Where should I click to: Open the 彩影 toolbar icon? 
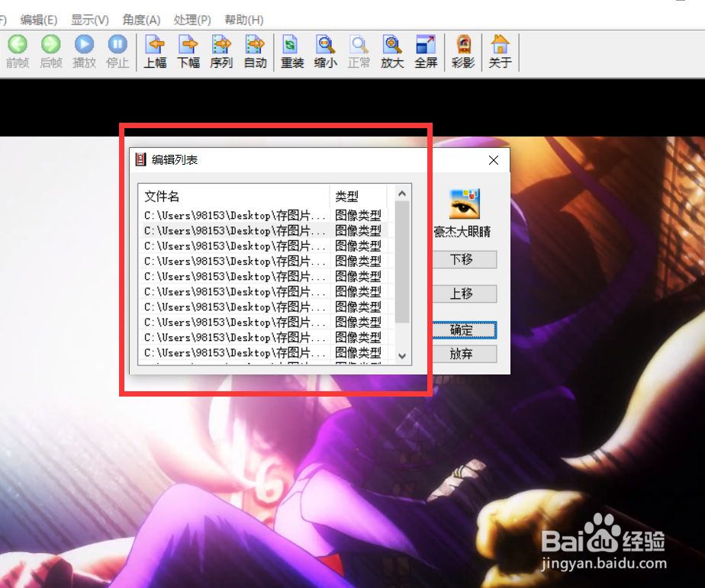463,52
